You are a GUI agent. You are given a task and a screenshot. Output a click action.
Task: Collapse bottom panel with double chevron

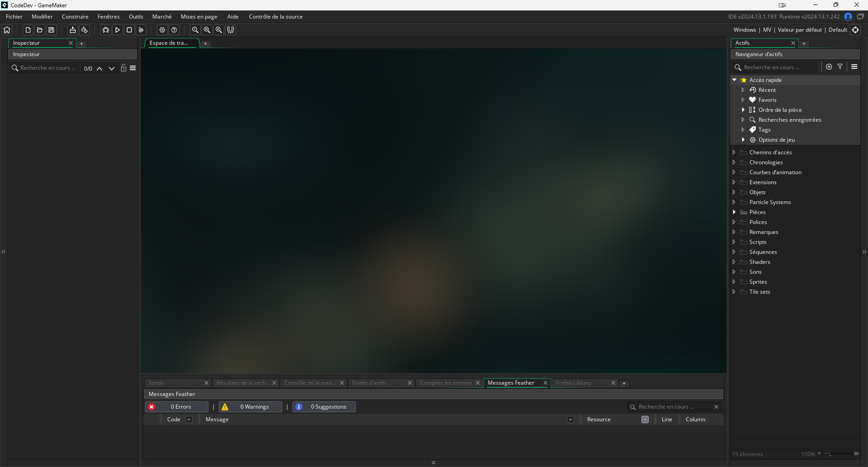tap(434, 462)
